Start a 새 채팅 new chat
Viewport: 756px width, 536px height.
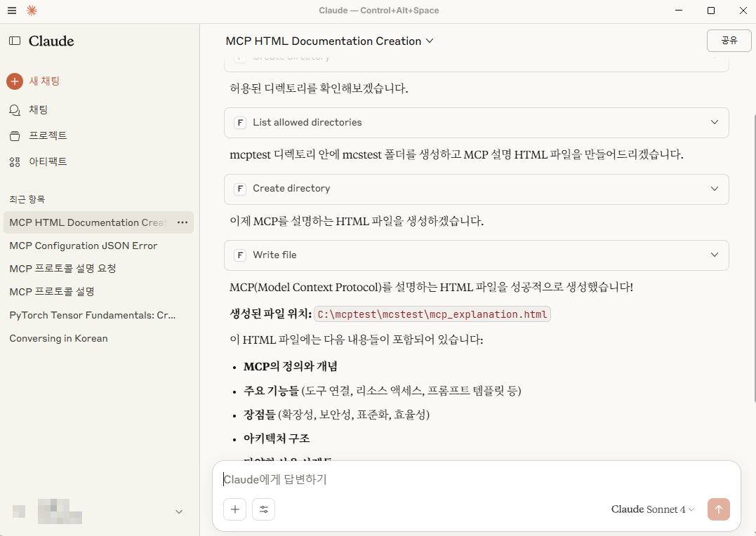pyautogui.click(x=44, y=81)
